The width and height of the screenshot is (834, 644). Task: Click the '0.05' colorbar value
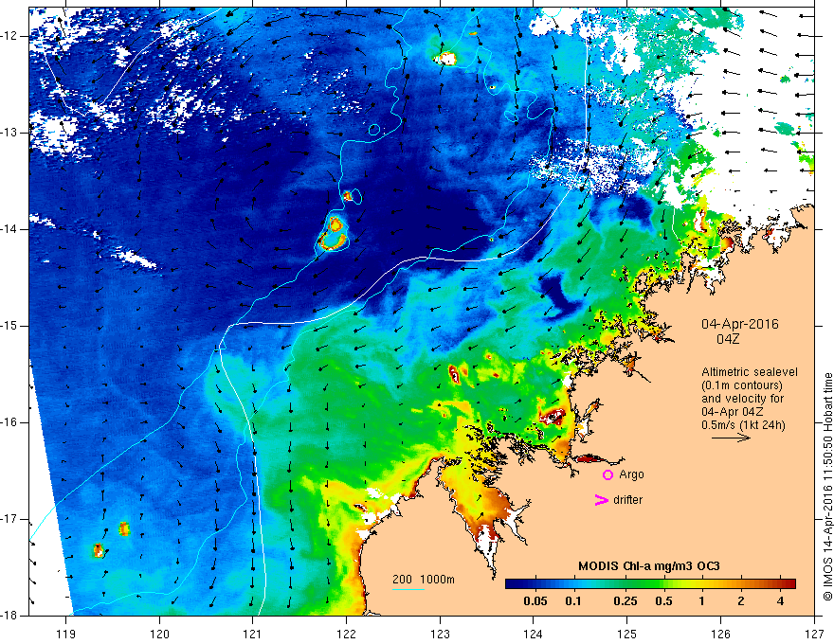(x=535, y=601)
